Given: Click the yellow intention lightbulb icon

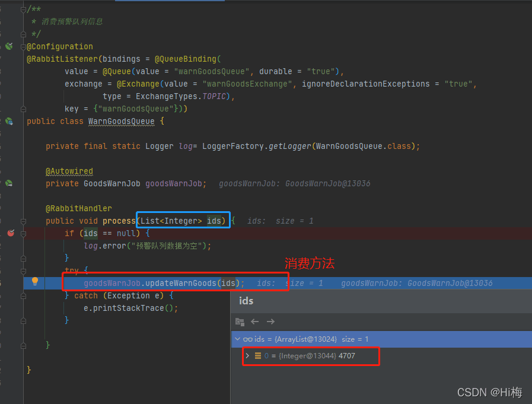Looking at the screenshot, I should 35,281.
